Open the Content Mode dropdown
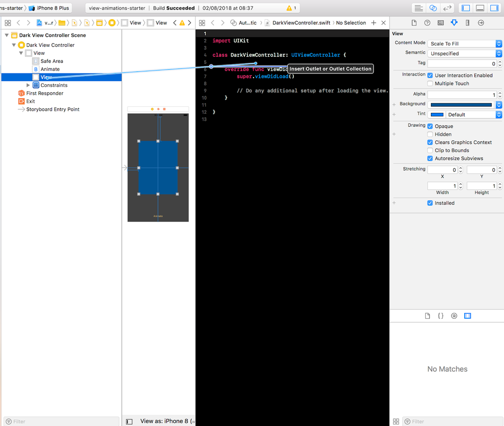This screenshot has width=504, height=426. click(465, 44)
